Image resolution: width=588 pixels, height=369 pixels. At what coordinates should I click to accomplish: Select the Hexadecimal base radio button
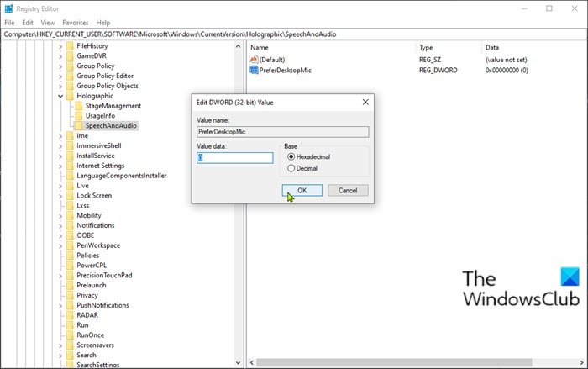point(291,157)
